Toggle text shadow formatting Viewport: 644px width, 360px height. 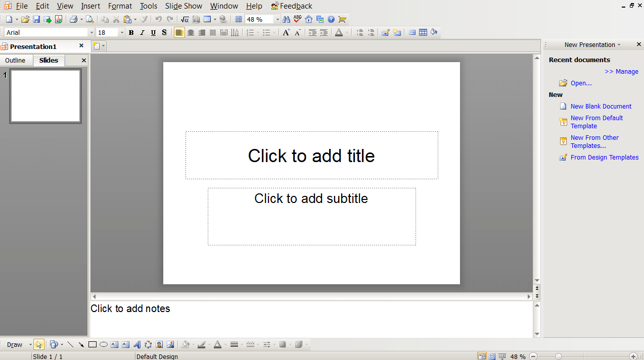coord(164,32)
